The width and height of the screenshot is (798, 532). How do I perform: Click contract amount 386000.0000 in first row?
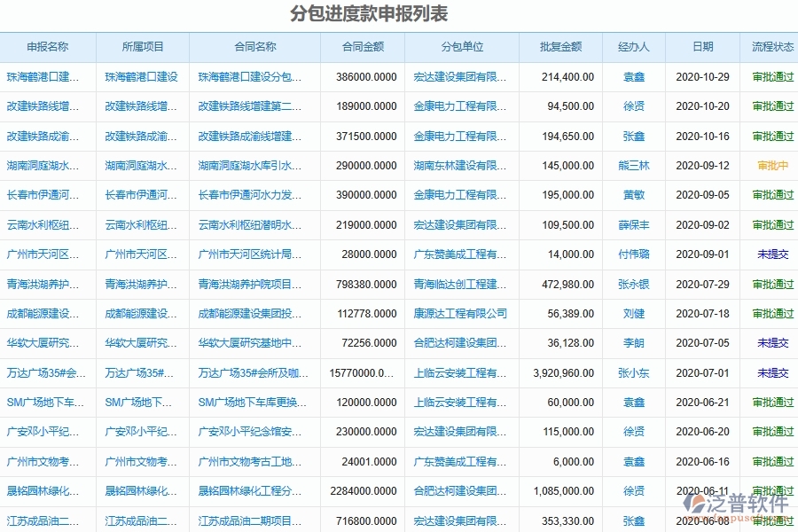pyautogui.click(x=368, y=76)
